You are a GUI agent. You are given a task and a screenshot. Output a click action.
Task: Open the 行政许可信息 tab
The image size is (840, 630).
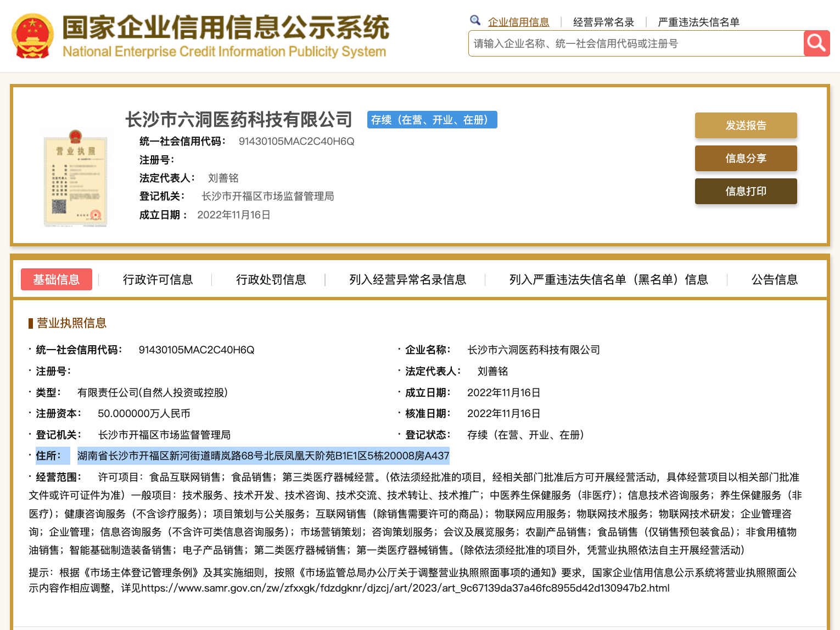158,280
